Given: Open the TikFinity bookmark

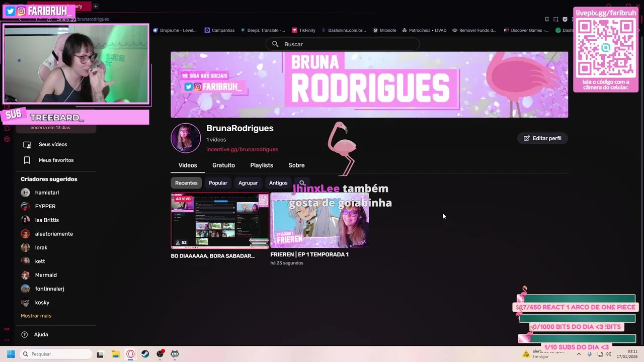Looking at the screenshot, I should pyautogui.click(x=303, y=30).
